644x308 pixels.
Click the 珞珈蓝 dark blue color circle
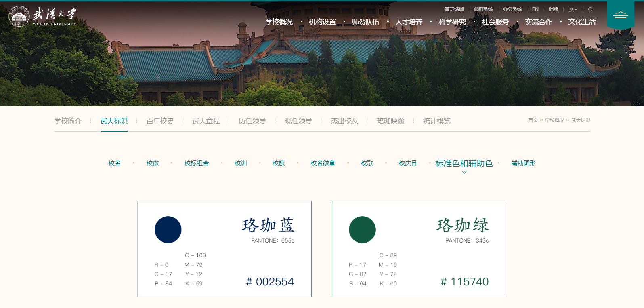click(168, 230)
